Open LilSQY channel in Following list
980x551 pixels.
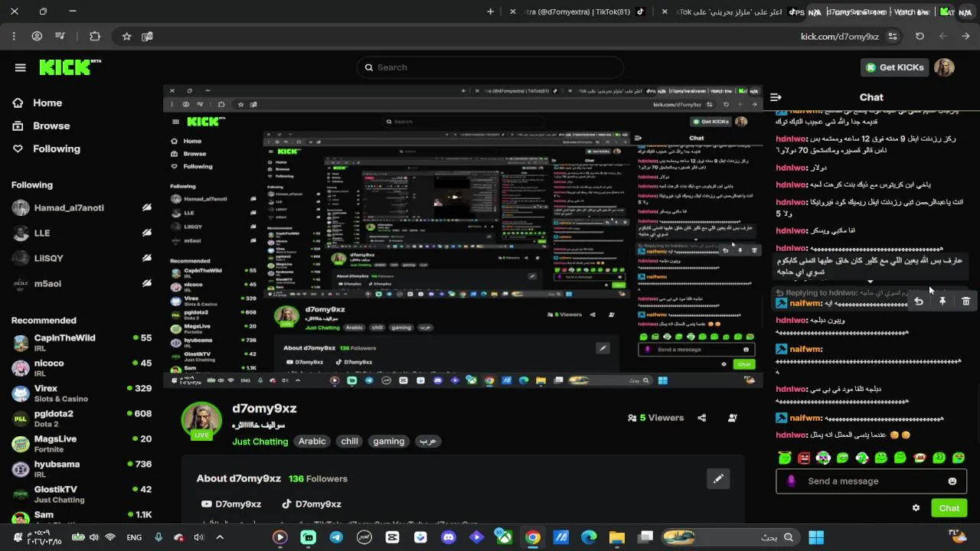[82, 259]
